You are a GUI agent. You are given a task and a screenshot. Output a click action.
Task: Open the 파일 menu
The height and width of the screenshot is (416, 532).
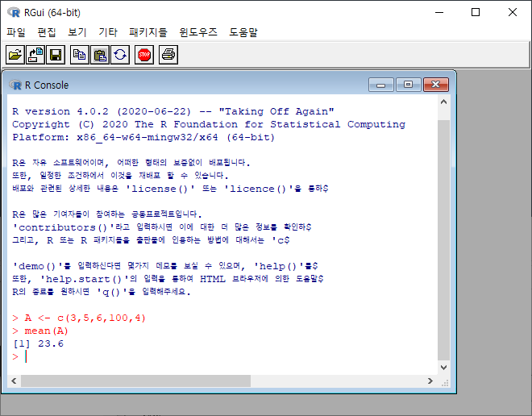tap(16, 32)
